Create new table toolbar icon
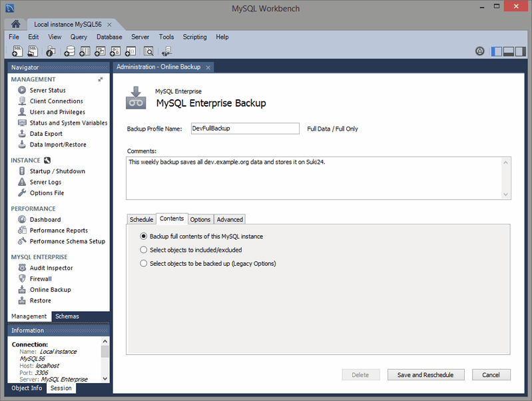This screenshot has width=532, height=401. point(85,51)
